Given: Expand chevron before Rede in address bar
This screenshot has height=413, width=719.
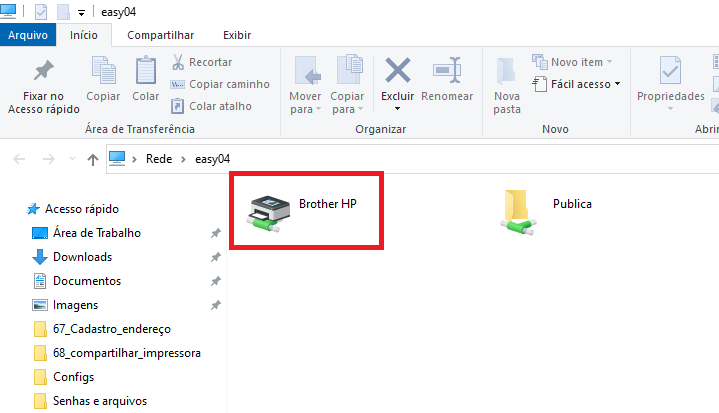Looking at the screenshot, I should [x=134, y=159].
